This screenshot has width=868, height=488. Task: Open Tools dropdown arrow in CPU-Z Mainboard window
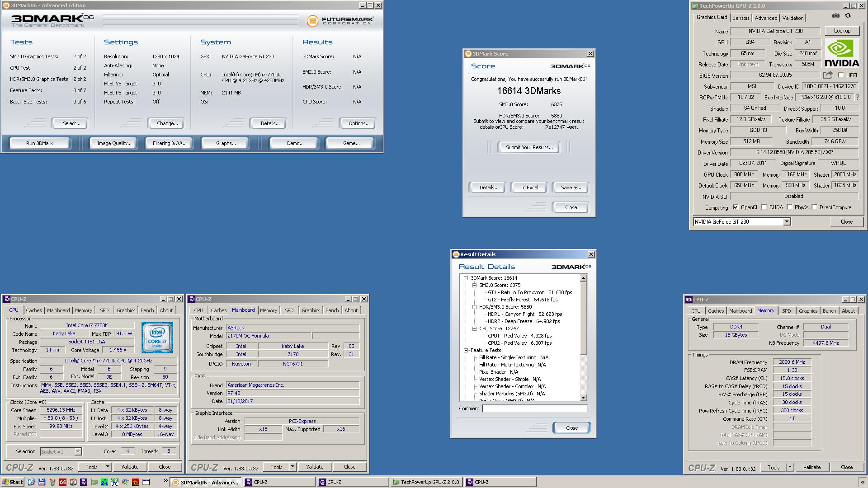click(x=292, y=467)
